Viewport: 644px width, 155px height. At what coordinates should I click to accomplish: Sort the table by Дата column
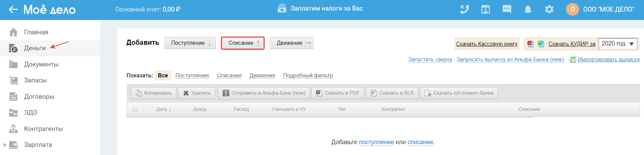coord(164,109)
